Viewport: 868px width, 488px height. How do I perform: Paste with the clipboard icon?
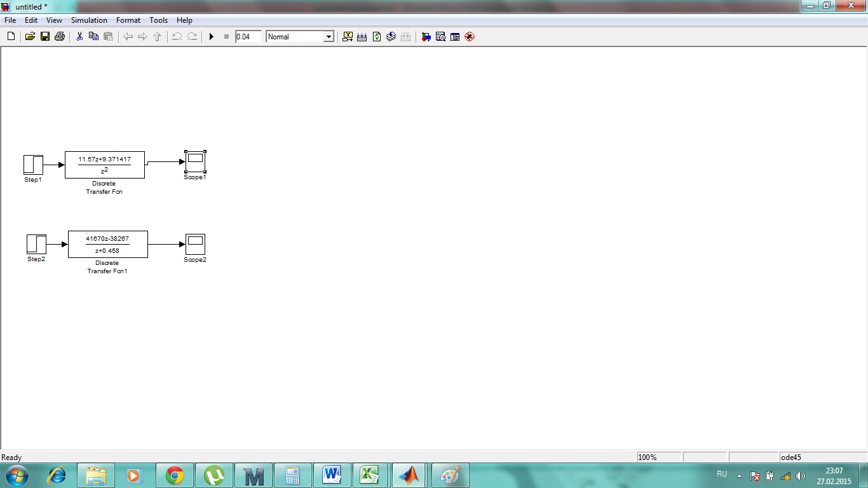click(x=108, y=37)
